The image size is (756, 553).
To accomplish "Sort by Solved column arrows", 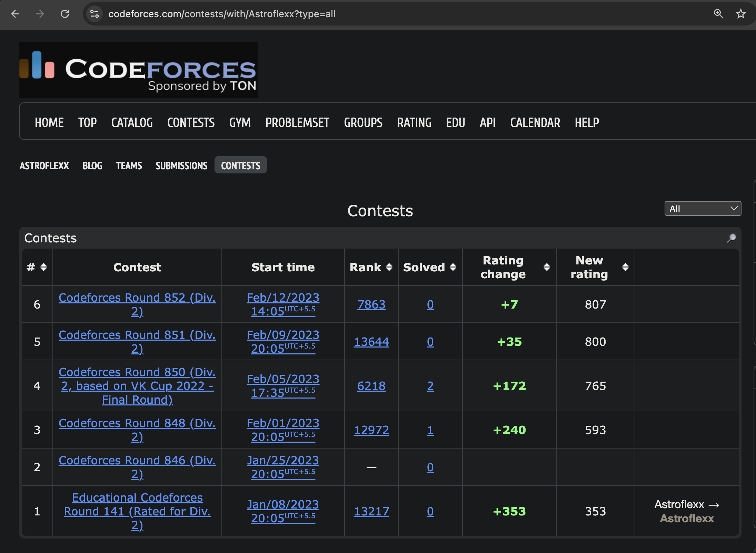I will [453, 267].
